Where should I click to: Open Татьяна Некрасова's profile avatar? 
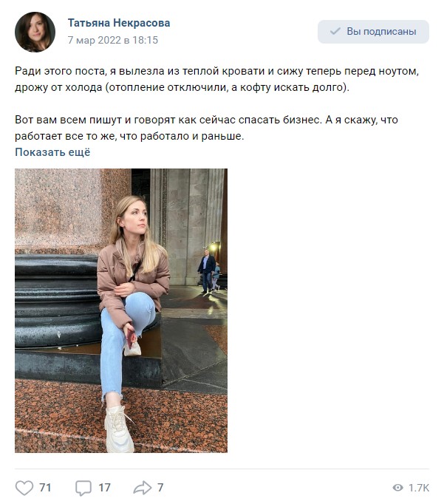pyautogui.click(x=35, y=32)
